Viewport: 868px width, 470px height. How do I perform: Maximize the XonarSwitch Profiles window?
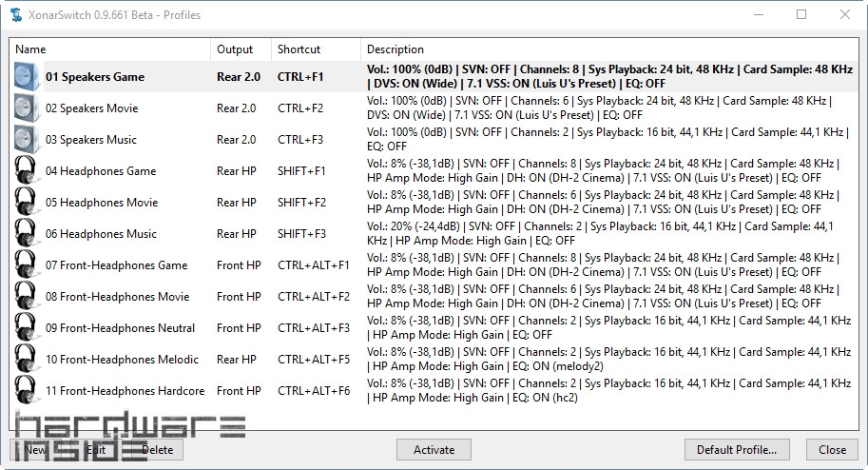tap(801, 15)
